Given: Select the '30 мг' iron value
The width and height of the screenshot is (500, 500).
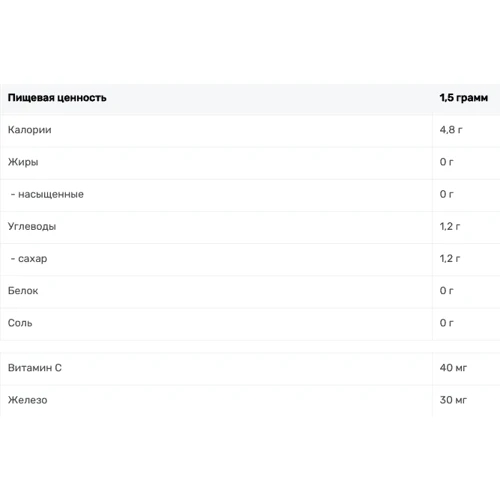Looking at the screenshot, I should (x=453, y=400).
